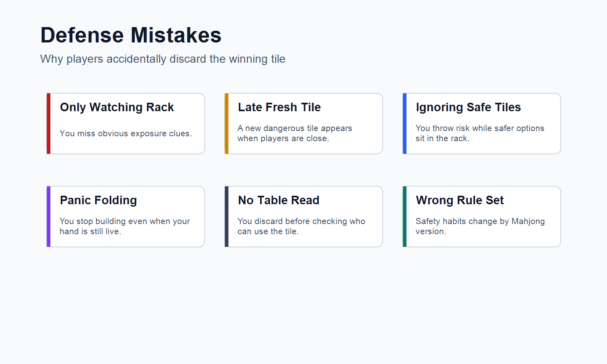
Task: Click the red accent bar on Only Watching Rack
Action: coord(49,123)
